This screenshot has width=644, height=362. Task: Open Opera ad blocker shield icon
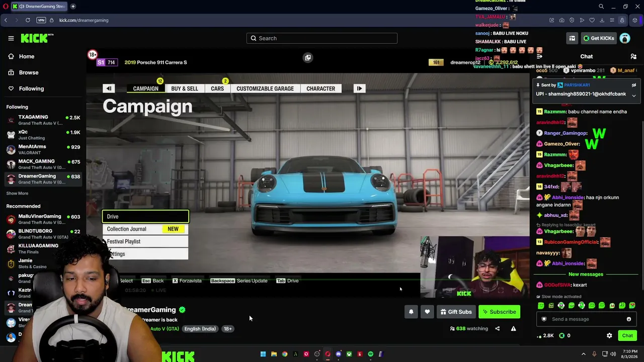coord(572,20)
